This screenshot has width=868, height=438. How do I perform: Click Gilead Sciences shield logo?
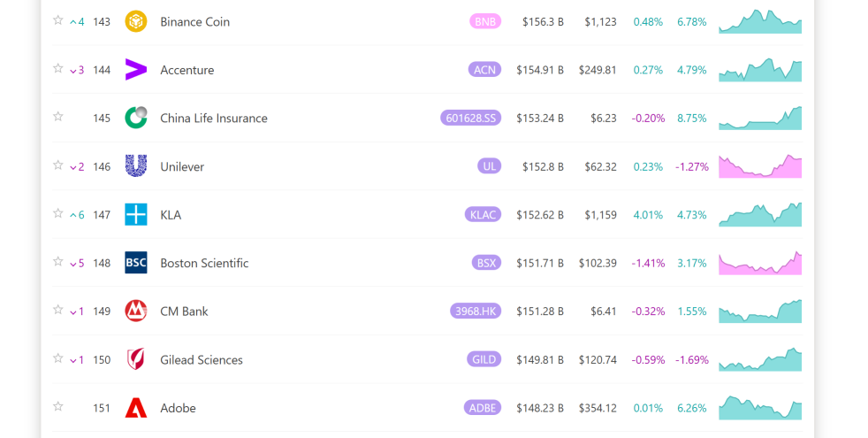135,359
